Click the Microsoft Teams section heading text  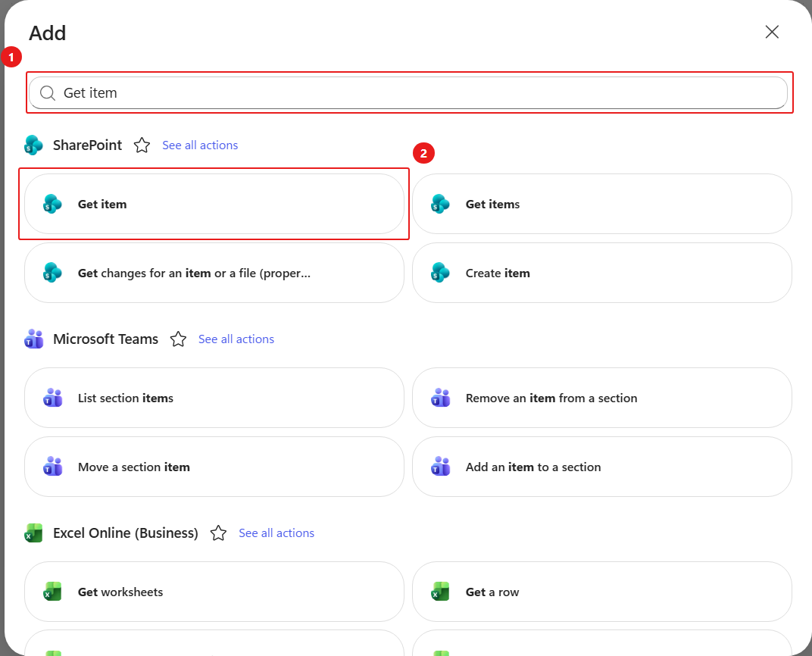[105, 339]
